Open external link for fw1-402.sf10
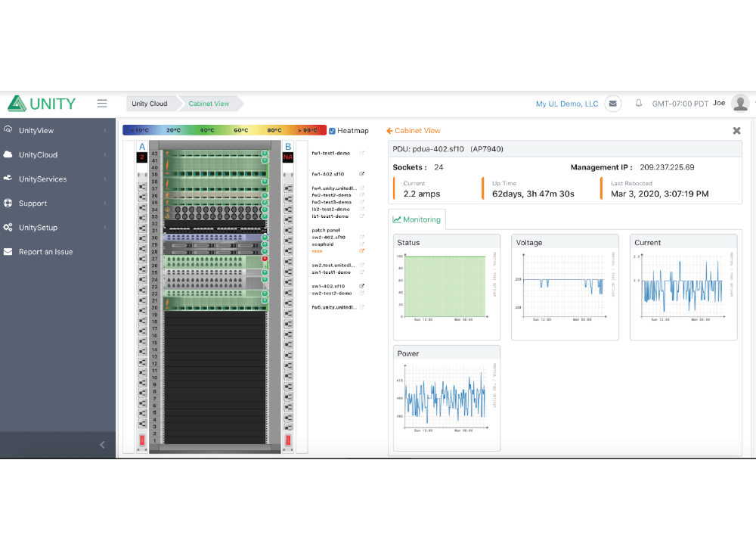The height and width of the screenshot is (550, 756). [x=361, y=174]
